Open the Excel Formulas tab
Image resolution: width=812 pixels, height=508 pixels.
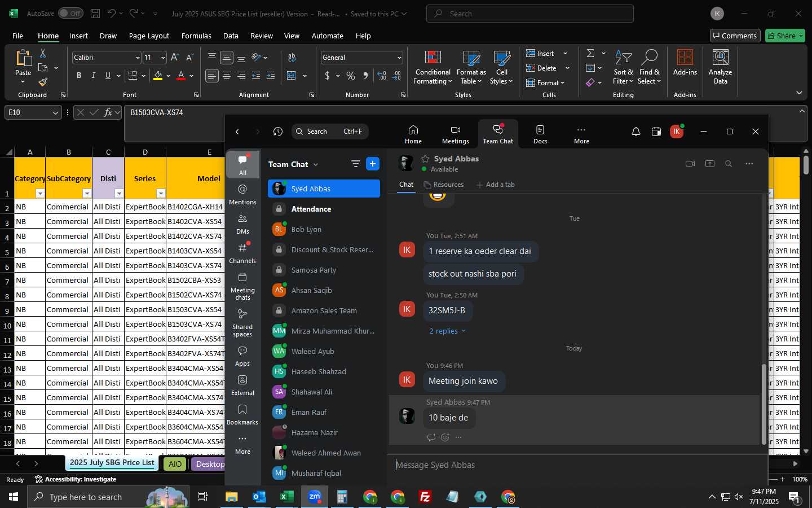196,36
